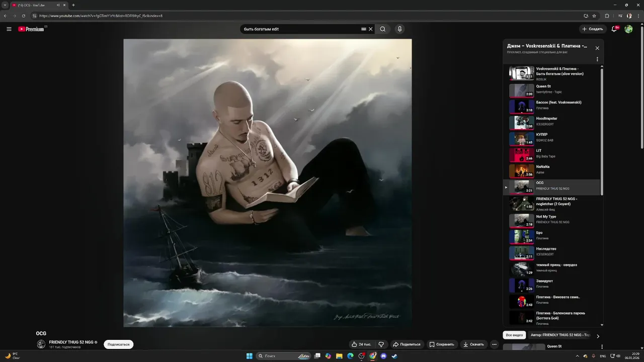
Task: Bookmark this page with the star
Action: (x=594, y=16)
